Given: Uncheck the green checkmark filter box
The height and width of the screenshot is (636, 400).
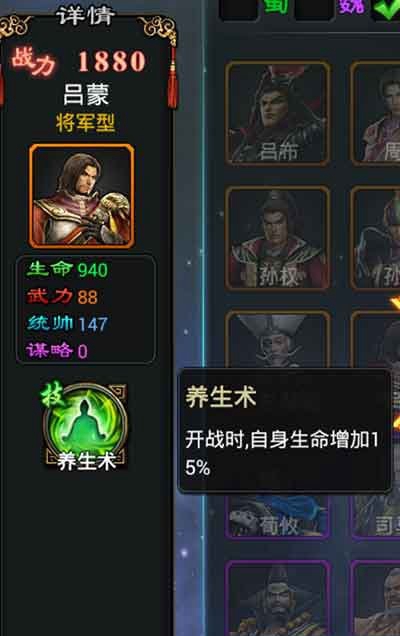Looking at the screenshot, I should (x=386, y=10).
